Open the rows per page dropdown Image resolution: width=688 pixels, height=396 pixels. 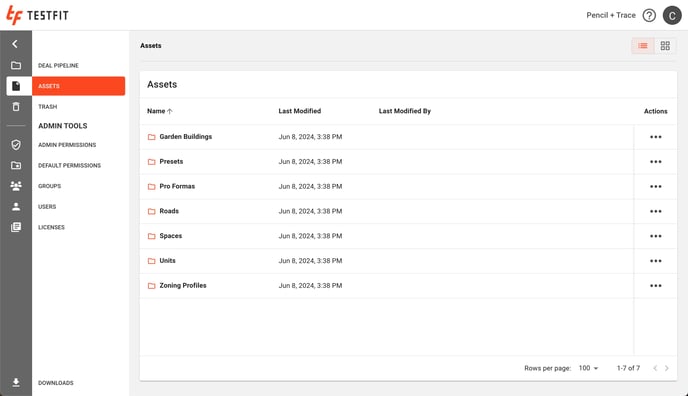click(x=588, y=368)
